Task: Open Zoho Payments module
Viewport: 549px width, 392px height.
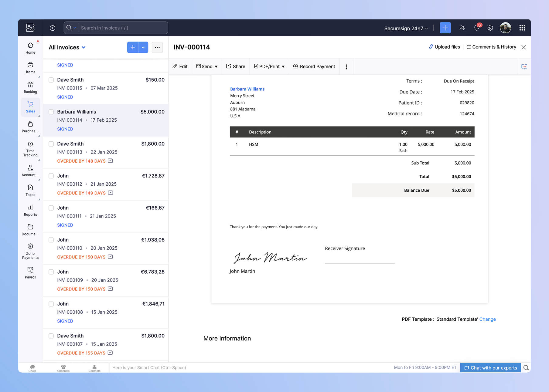Action: tap(30, 251)
